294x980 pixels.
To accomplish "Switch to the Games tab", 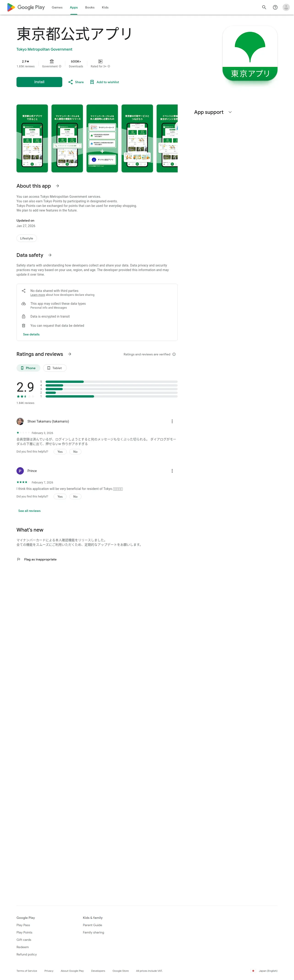I will tap(57, 7).
